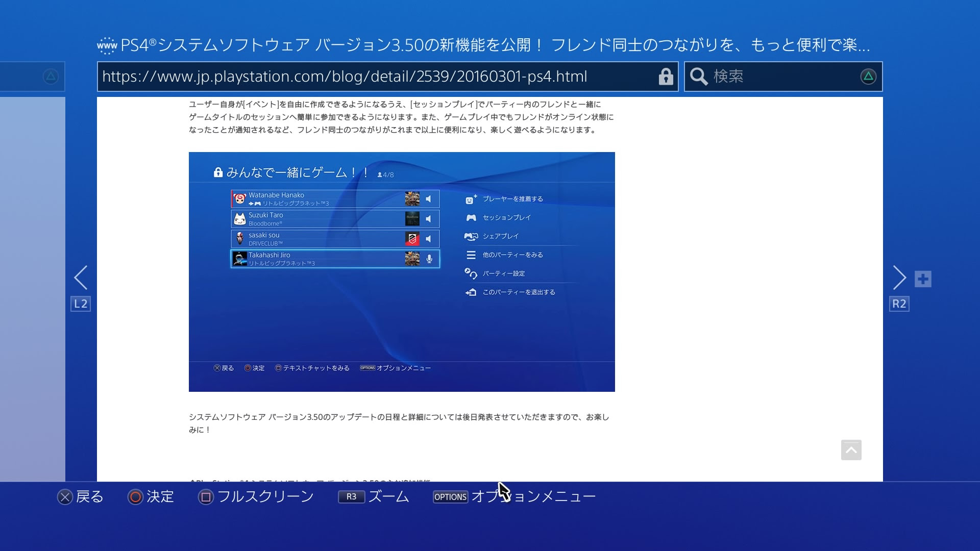
Task: Click the フルスクリーン square button hint
Action: [256, 497]
